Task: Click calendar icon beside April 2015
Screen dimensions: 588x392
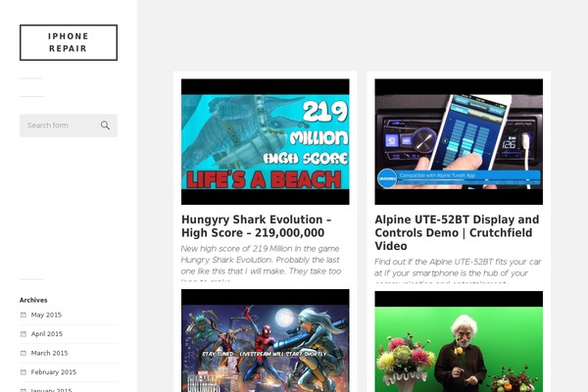Action: 24,334
